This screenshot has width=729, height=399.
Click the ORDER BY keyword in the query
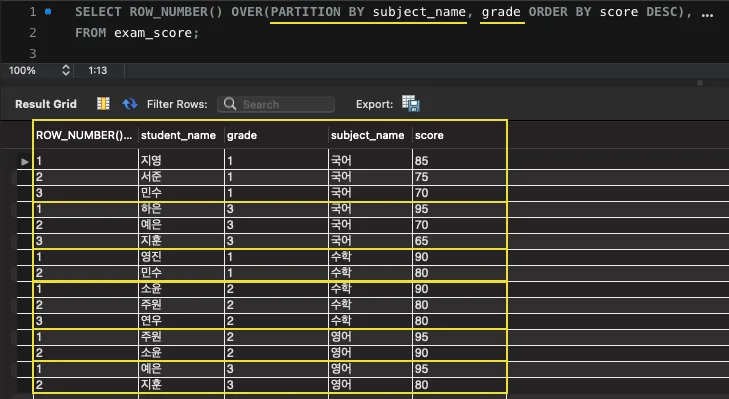(x=560, y=12)
